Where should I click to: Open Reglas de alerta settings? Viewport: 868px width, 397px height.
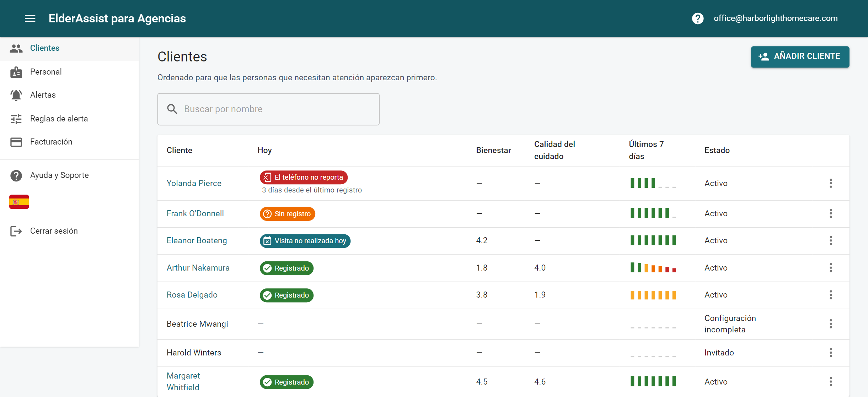[x=70, y=119]
